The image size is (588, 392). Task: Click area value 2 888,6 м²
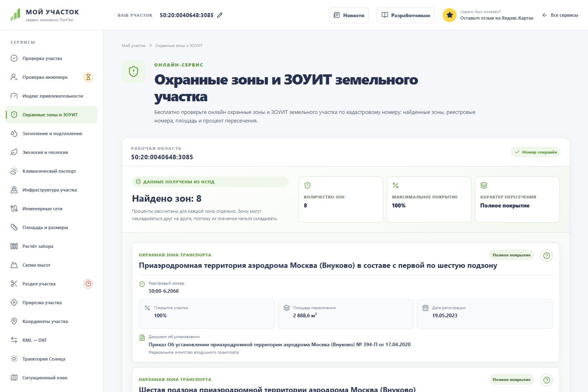pyautogui.click(x=305, y=316)
